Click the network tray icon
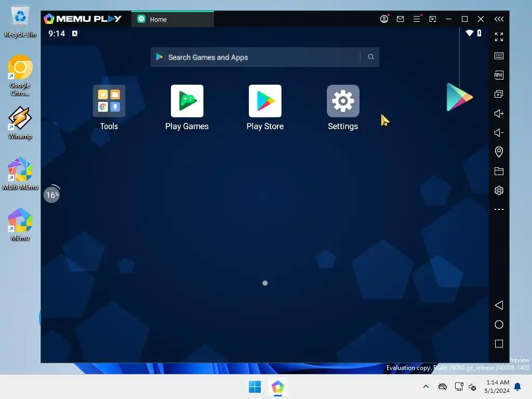 (x=459, y=387)
